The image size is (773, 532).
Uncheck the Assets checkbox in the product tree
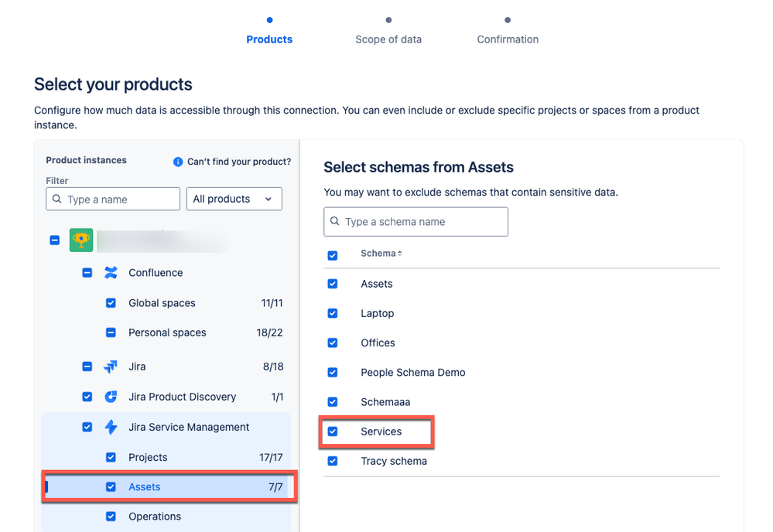(111, 486)
